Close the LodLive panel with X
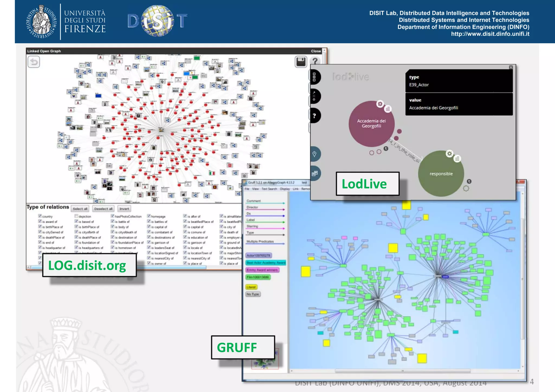555x392 pixels. (x=511, y=67)
